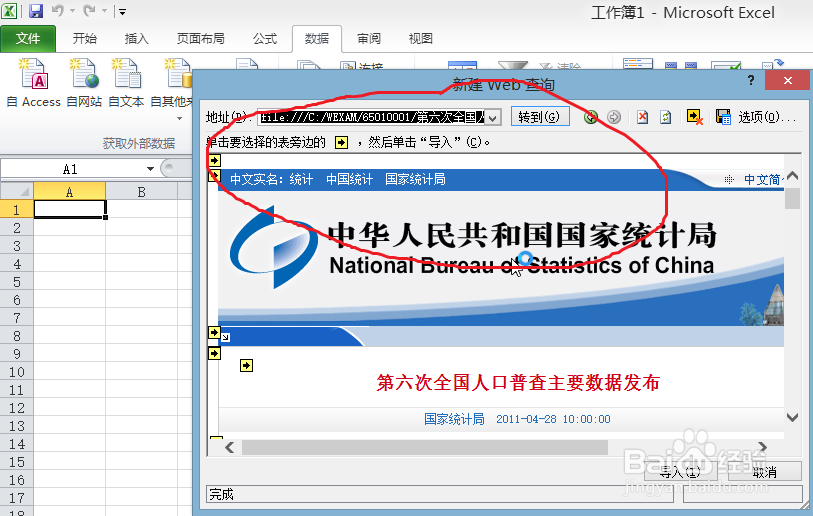Open the Page Layout (页面布局) ribbon tab
This screenshot has width=813, height=516.
pyautogui.click(x=201, y=38)
